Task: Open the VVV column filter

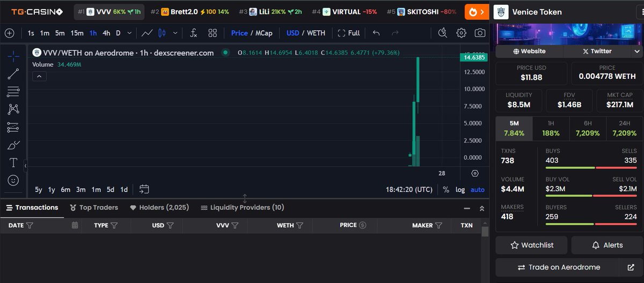Action: [x=235, y=226]
